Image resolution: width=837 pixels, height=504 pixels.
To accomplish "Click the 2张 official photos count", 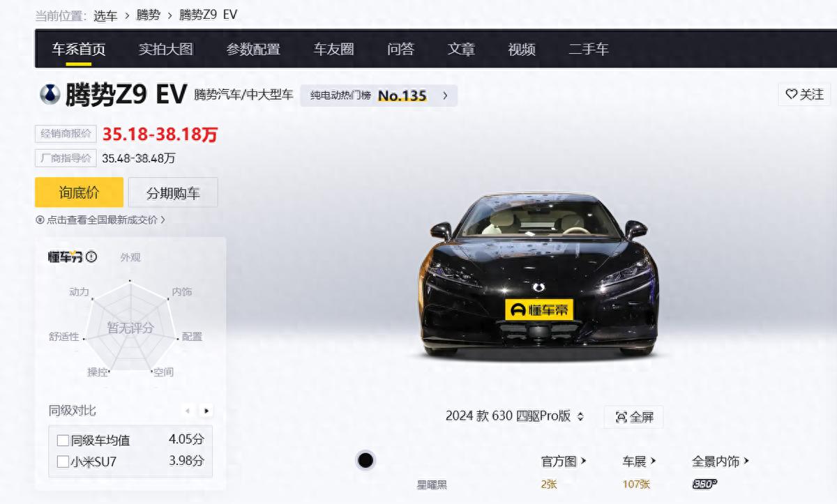I will pos(548,484).
